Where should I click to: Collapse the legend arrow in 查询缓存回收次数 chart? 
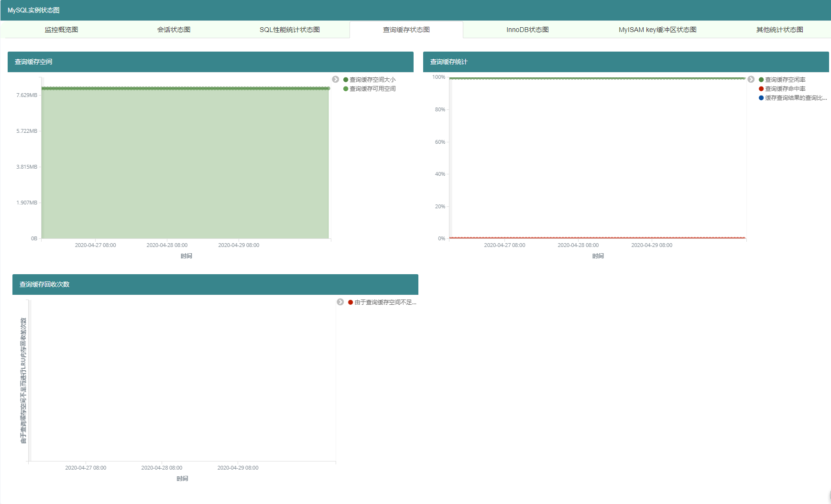pos(340,302)
